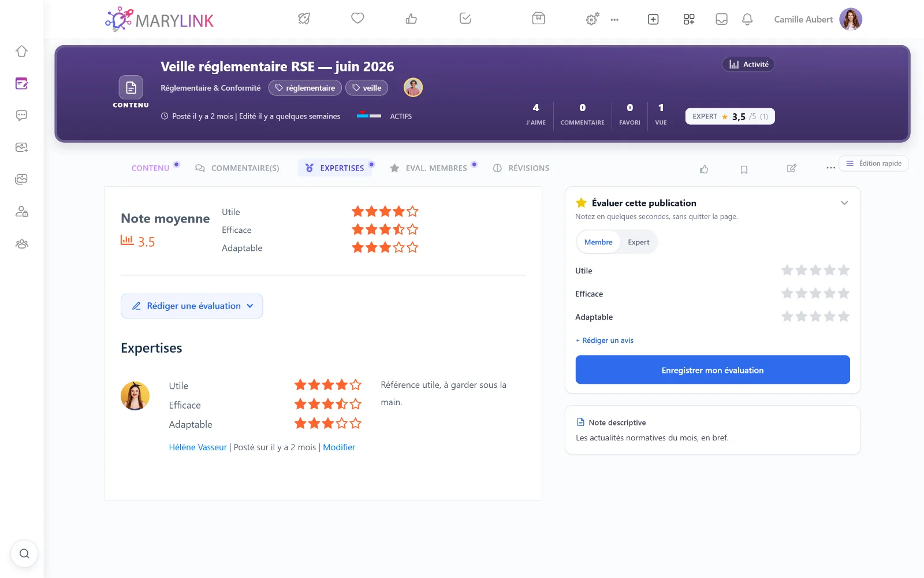Screen dimensions: 924x578
Task: Rate Adaptable three stars in evaluation panel
Action: point(815,316)
